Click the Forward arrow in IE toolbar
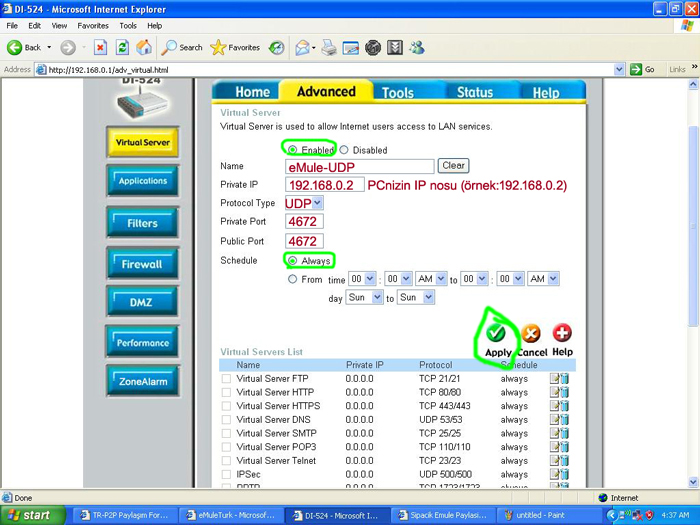 pyautogui.click(x=68, y=47)
